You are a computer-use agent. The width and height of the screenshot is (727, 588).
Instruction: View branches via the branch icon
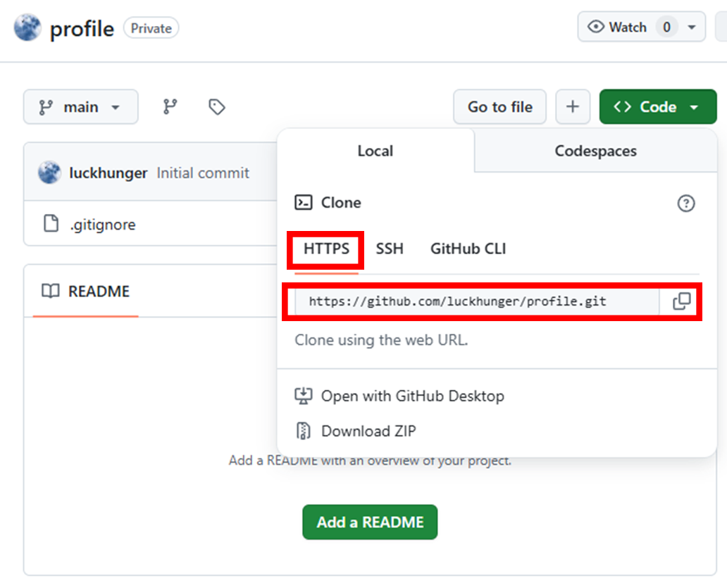tap(170, 107)
